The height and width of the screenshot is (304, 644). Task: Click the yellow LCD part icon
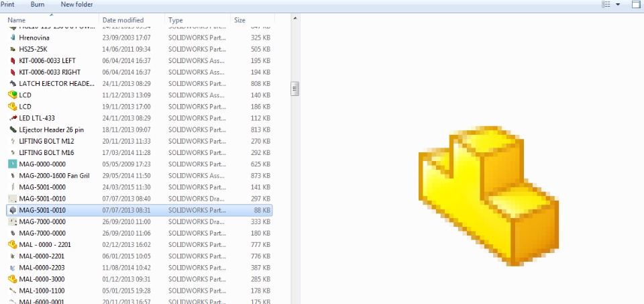click(12, 107)
